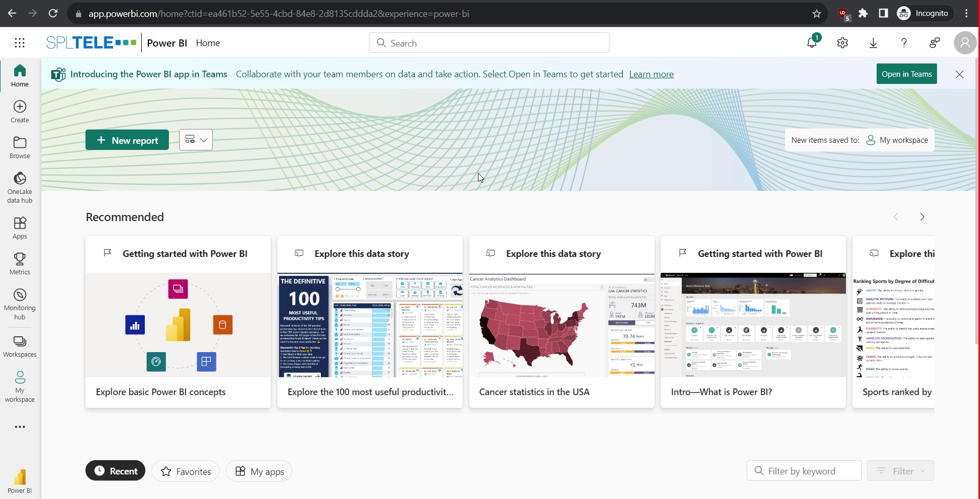Screen dimensions: 980x499
Task: Open the app launcher waffle menu
Action: coord(19,43)
